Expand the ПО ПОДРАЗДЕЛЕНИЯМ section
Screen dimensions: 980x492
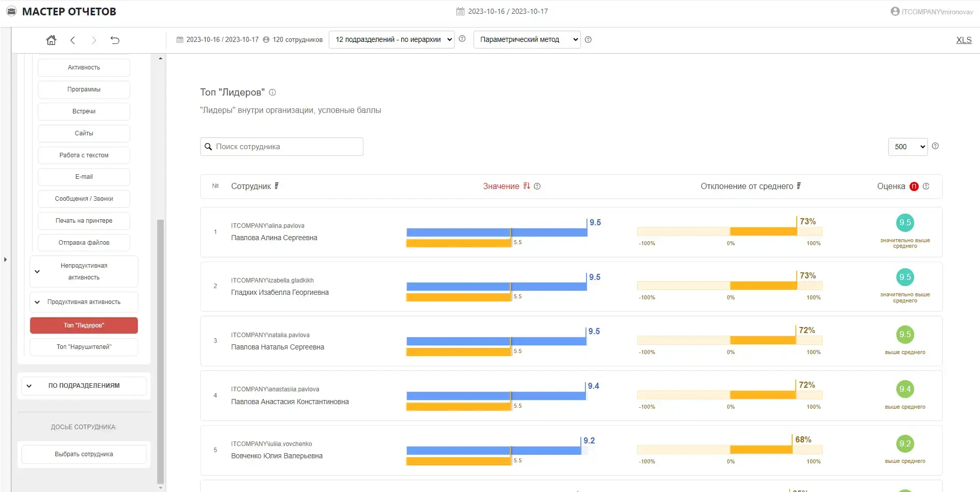(x=84, y=386)
